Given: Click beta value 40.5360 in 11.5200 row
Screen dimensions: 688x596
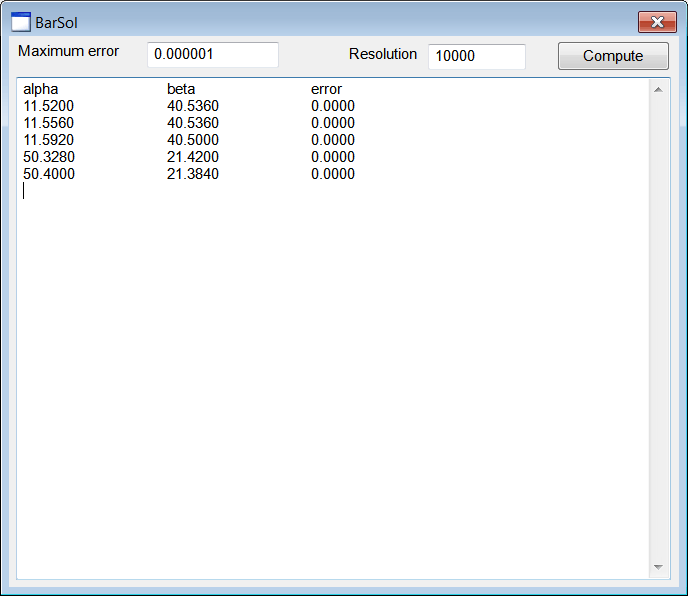Looking at the screenshot, I should click(x=193, y=106).
